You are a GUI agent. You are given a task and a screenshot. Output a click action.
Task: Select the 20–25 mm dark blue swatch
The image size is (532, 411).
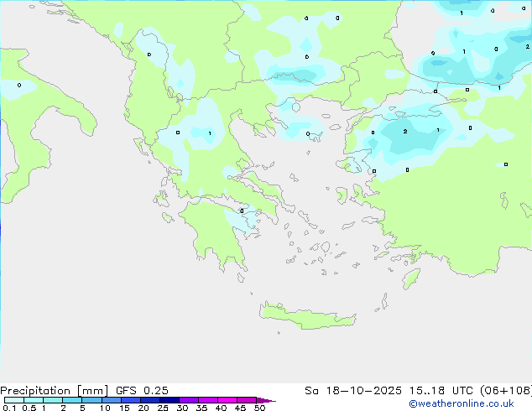(x=149, y=400)
